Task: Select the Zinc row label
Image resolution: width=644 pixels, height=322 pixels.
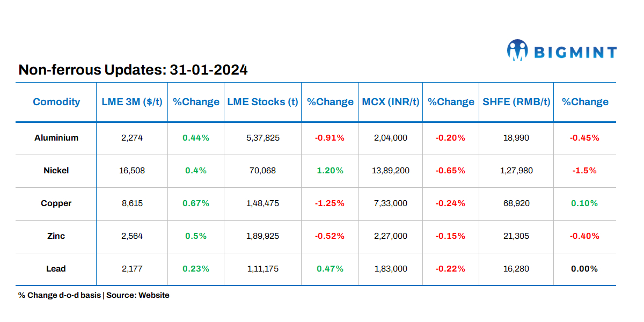Action: tap(56, 236)
